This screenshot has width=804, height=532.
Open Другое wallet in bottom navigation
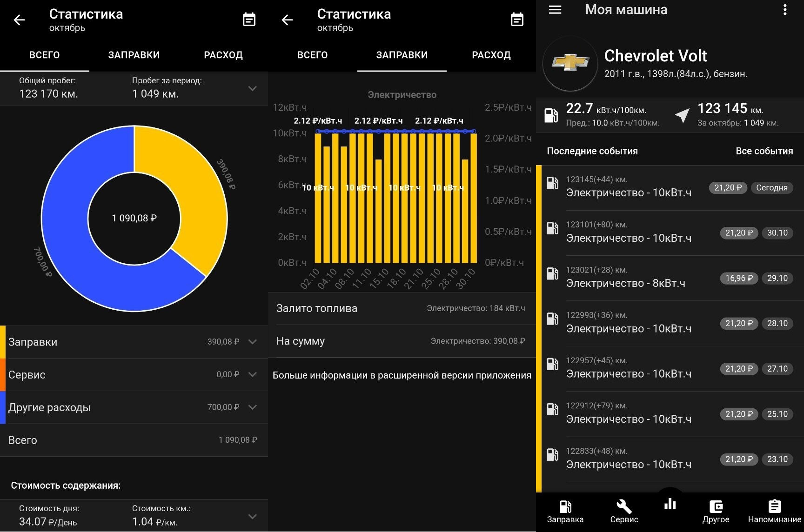point(716,512)
